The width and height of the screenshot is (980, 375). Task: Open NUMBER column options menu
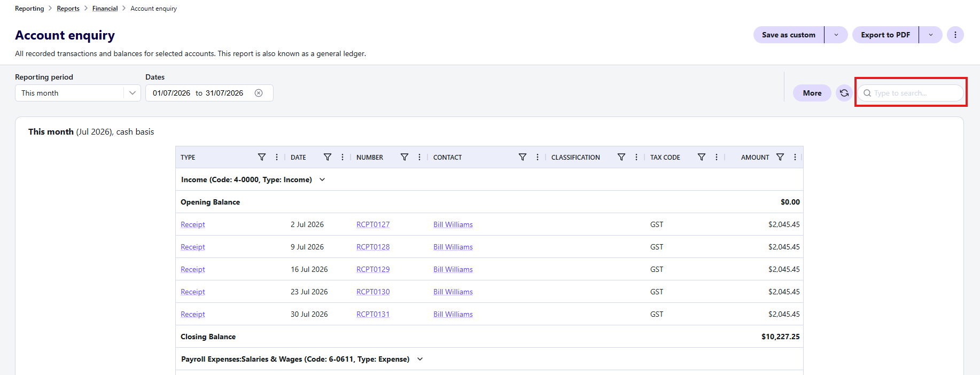click(419, 157)
